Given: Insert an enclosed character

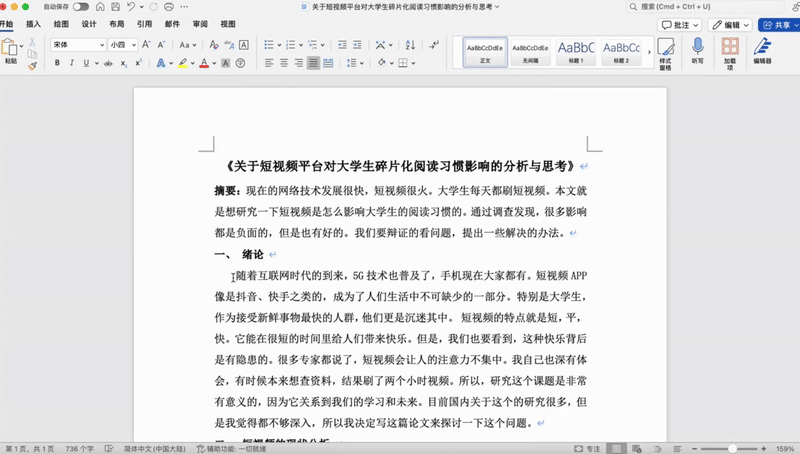Looking at the screenshot, I should (x=240, y=63).
